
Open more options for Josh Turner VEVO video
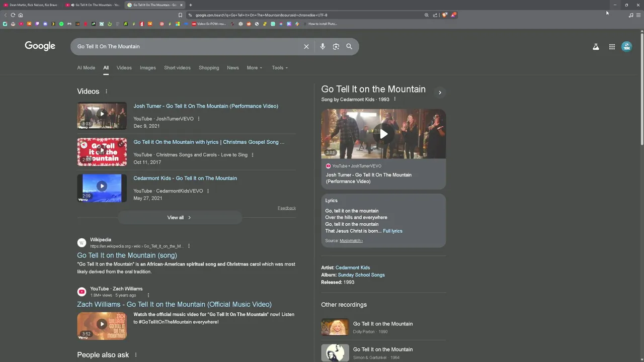point(199,119)
